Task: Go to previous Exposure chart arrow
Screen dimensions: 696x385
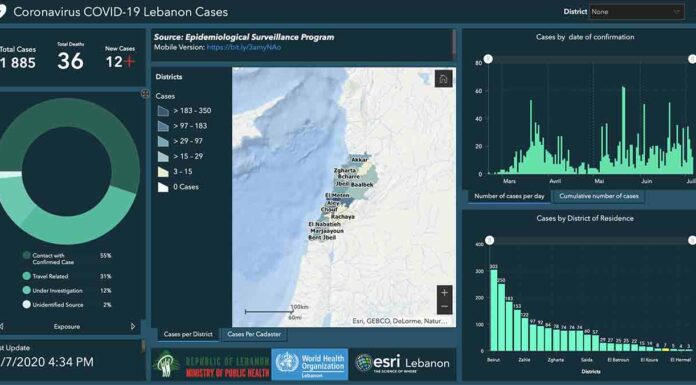Action: (x=1, y=326)
